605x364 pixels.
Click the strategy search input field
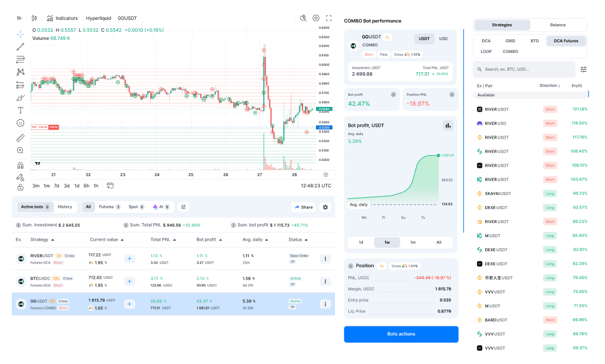click(x=524, y=69)
